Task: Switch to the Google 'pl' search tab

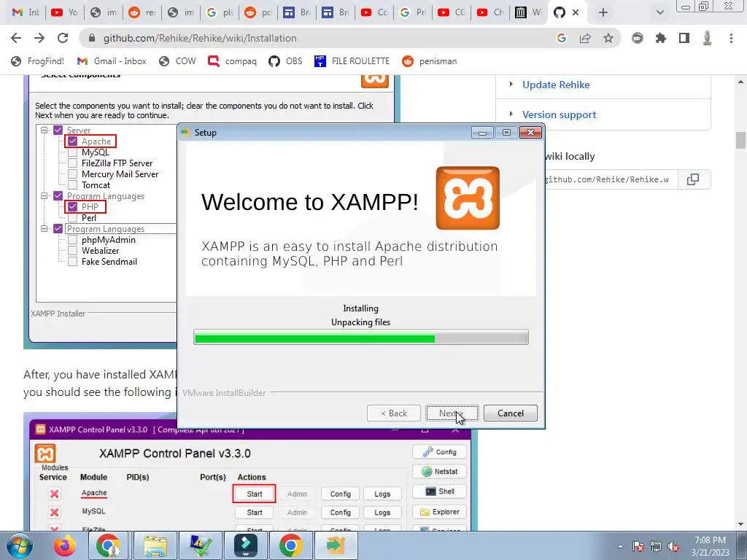Action: 219,12
